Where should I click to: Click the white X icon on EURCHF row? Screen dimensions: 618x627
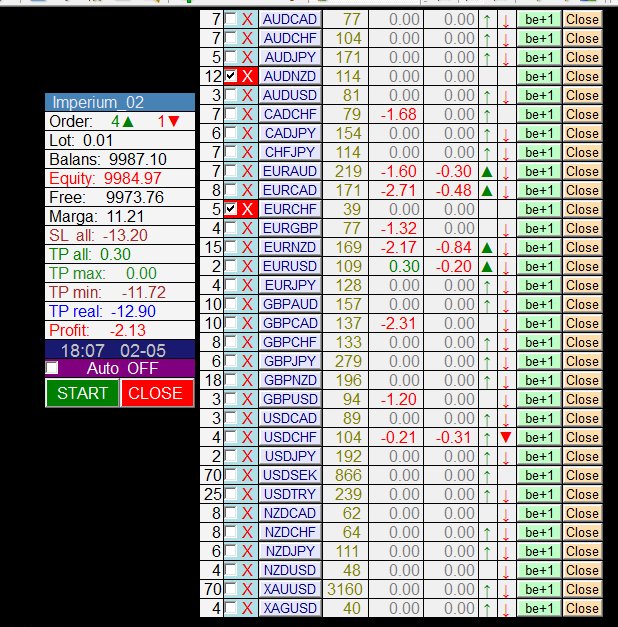[x=247, y=209]
